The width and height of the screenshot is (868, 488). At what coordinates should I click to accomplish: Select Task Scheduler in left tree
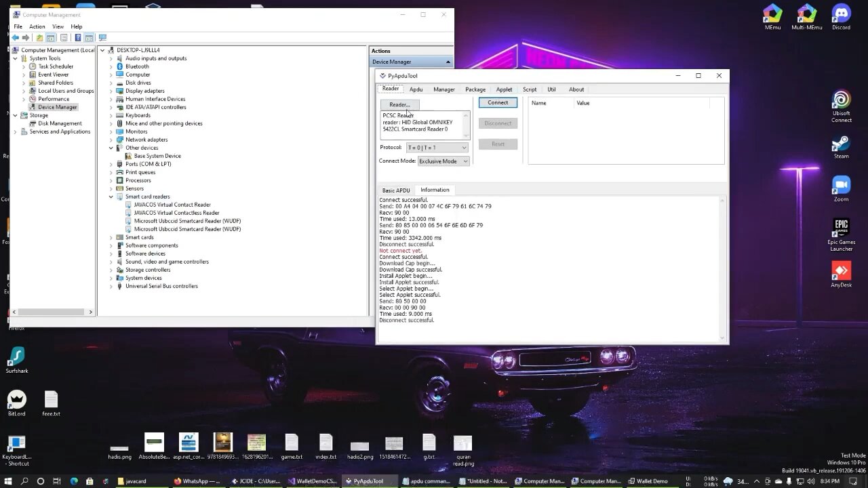(56, 66)
